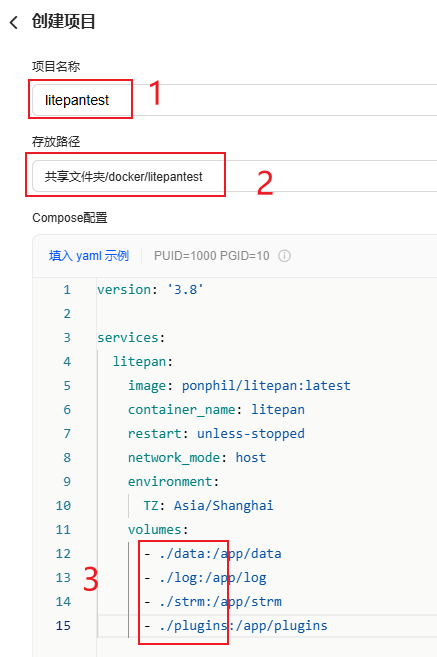Fill in the yaml example link

coord(88,256)
